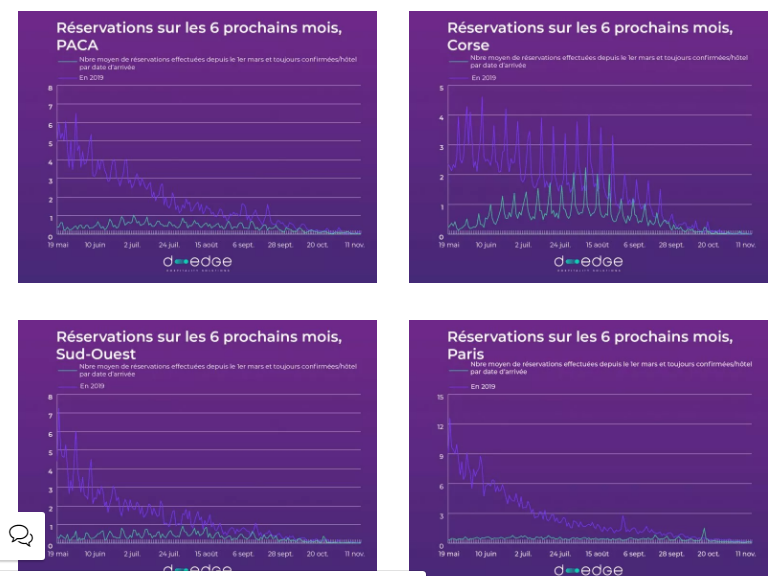Viewport: 783px width, 576px height.
Task: Click the d-edge logo under Corse chart
Action: (588, 263)
